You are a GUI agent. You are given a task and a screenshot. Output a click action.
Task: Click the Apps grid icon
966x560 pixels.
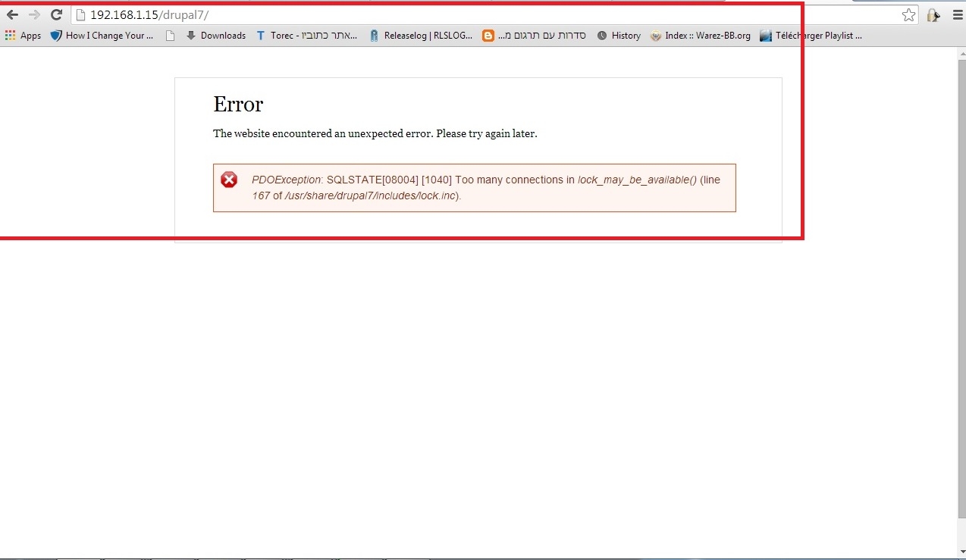click(x=11, y=36)
